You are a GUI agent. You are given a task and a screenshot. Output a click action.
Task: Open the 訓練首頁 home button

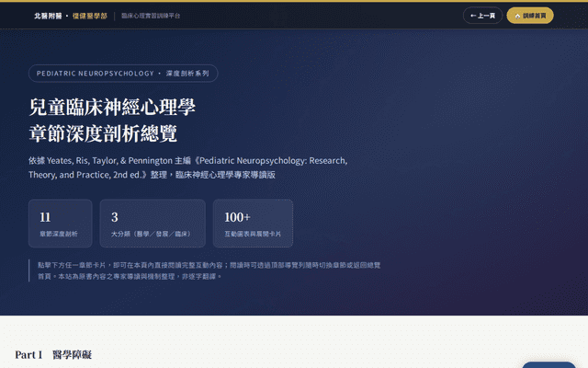tap(530, 16)
